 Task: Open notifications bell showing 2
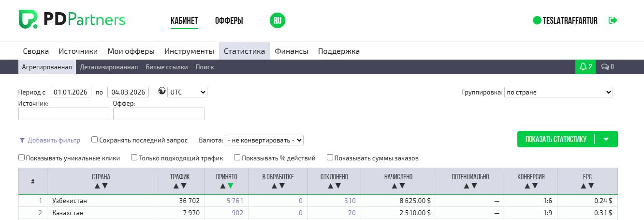(585, 67)
